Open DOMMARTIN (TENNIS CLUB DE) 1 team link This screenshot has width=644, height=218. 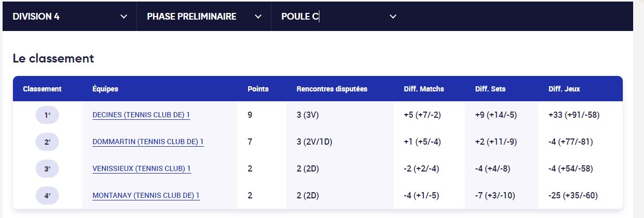(x=148, y=142)
